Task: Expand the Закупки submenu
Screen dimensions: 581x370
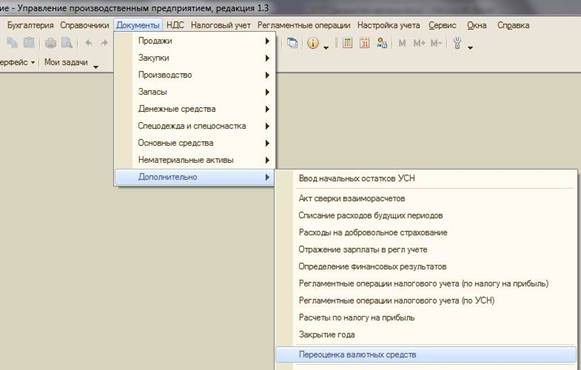Action: 194,58
